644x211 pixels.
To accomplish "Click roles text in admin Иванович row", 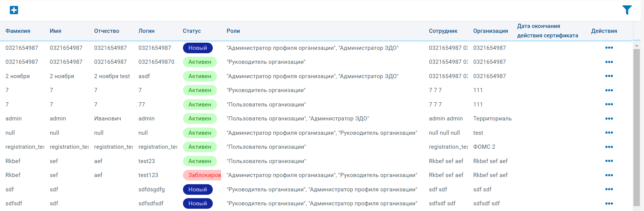I will (x=298, y=119).
